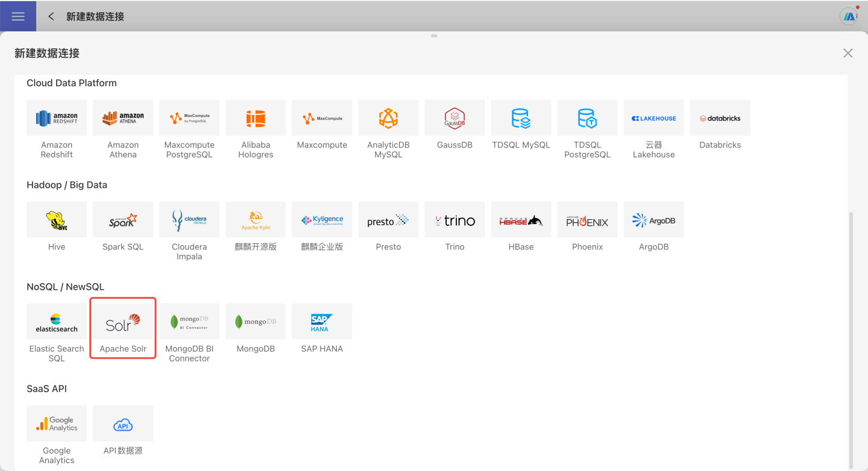Screen dimensions: 868x471
Task: Select the Trino connector
Action: (454, 220)
